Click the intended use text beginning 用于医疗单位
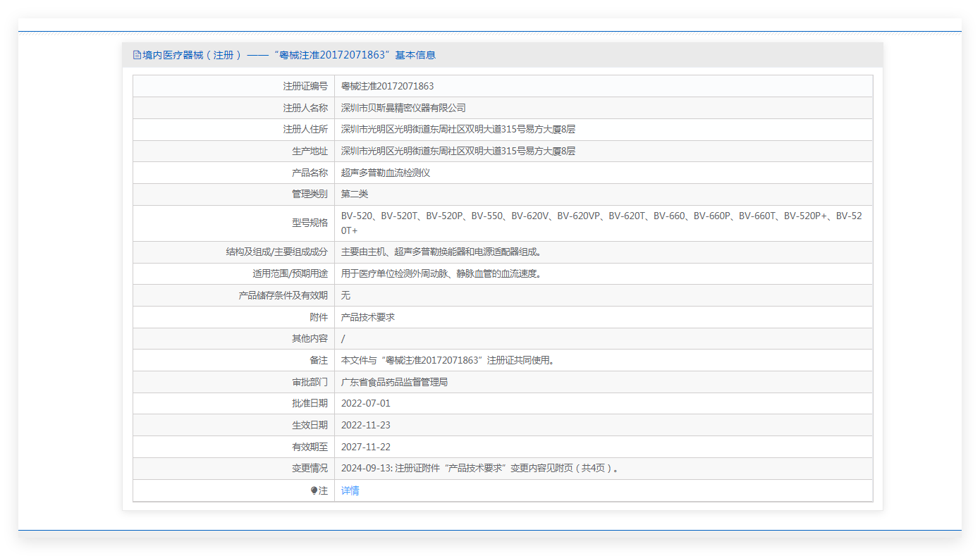 pyautogui.click(x=443, y=273)
